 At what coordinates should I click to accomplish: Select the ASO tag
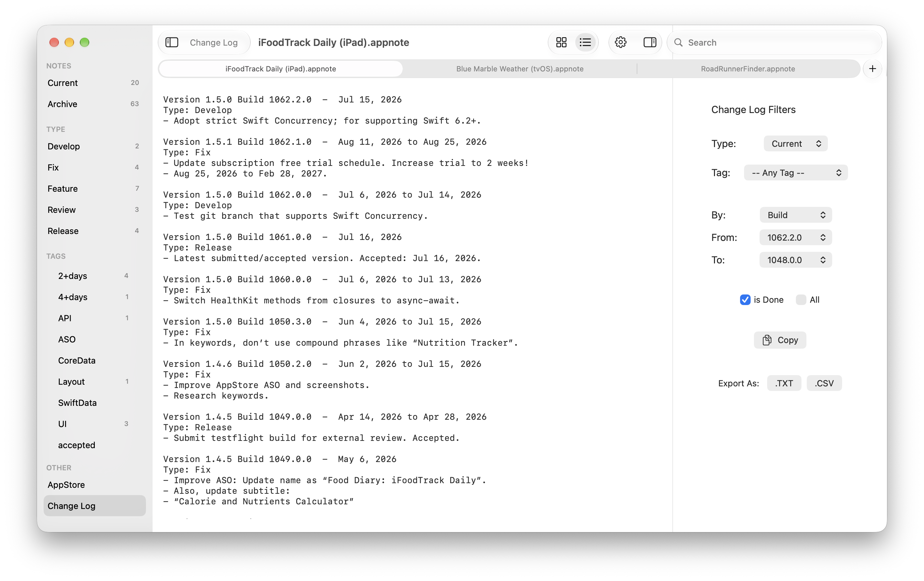coord(94,339)
